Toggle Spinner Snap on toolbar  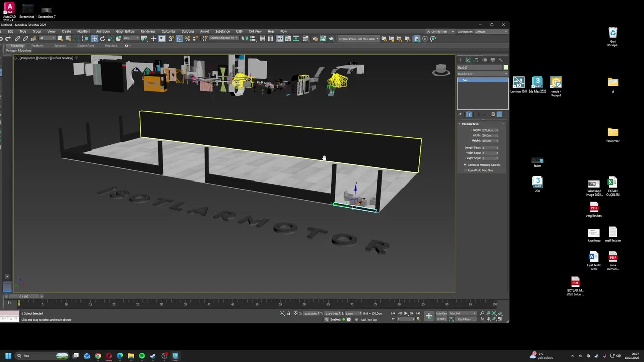pyautogui.click(x=195, y=38)
